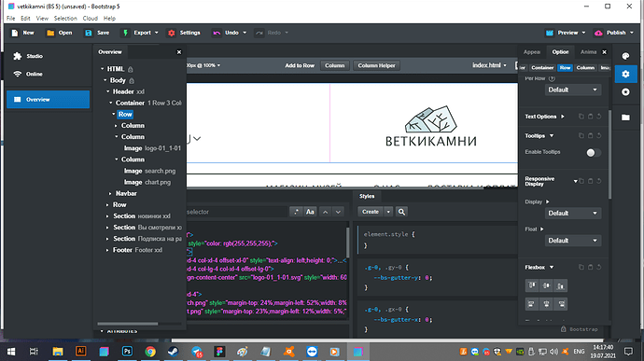Open the Online sidebar item

point(35,75)
